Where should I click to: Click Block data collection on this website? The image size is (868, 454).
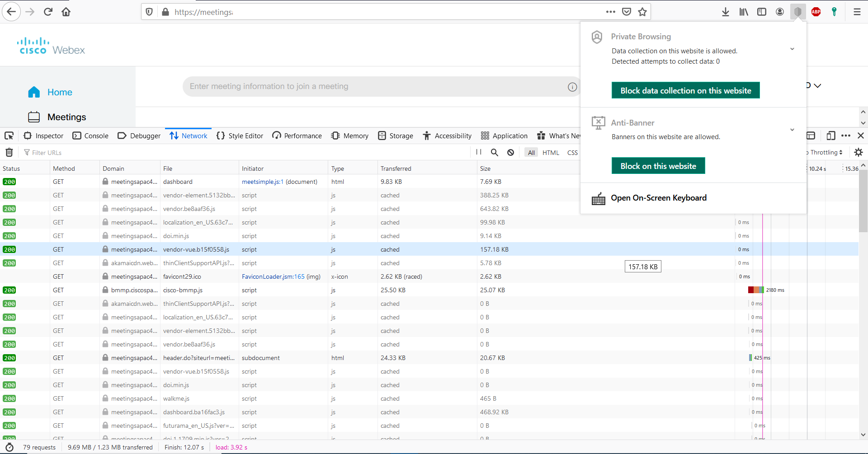(x=685, y=90)
